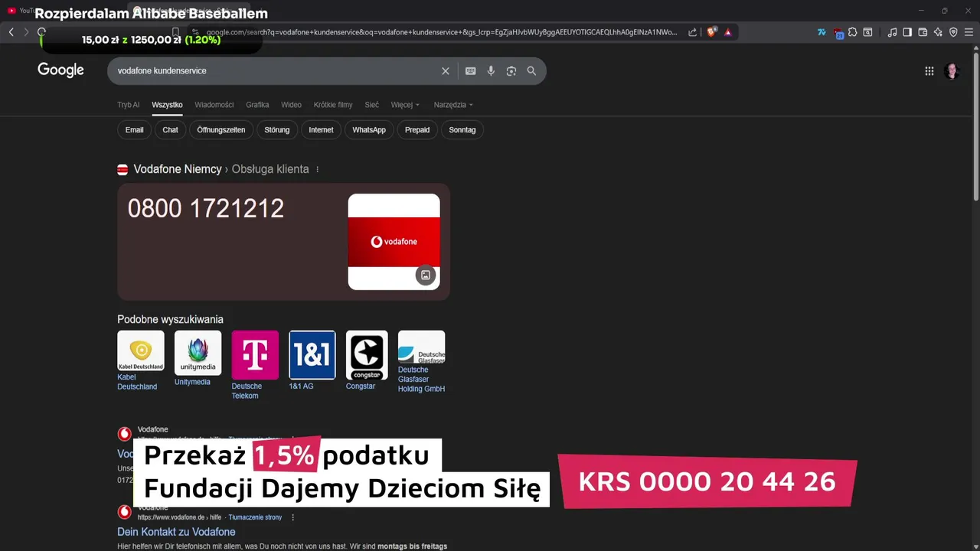Image resolution: width=980 pixels, height=551 pixels.
Task: Select the Prepaid filter chip
Action: (x=417, y=130)
